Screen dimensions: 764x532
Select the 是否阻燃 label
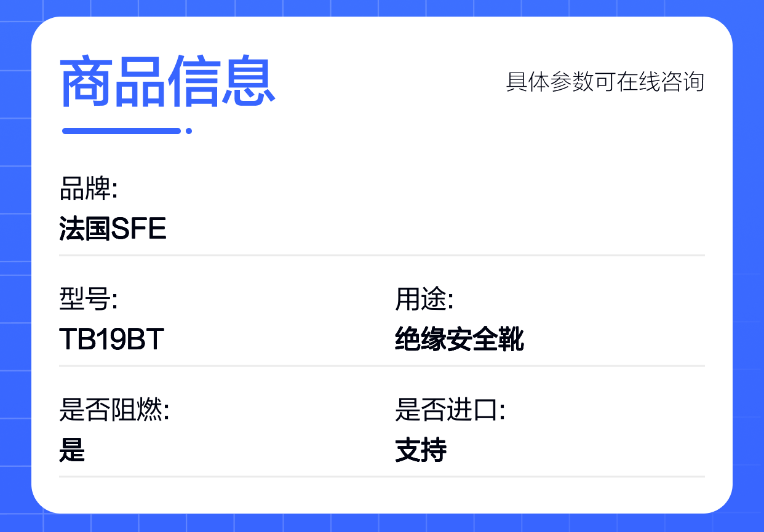tap(114, 410)
